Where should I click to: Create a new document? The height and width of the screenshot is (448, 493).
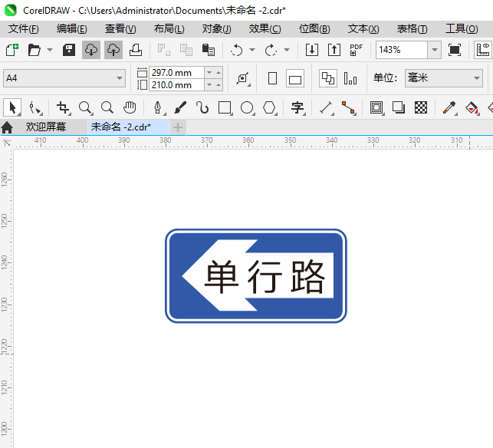tap(12, 50)
